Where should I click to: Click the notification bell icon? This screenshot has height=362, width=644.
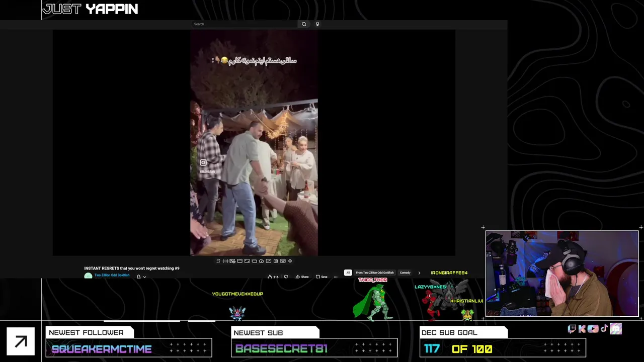[139, 277]
